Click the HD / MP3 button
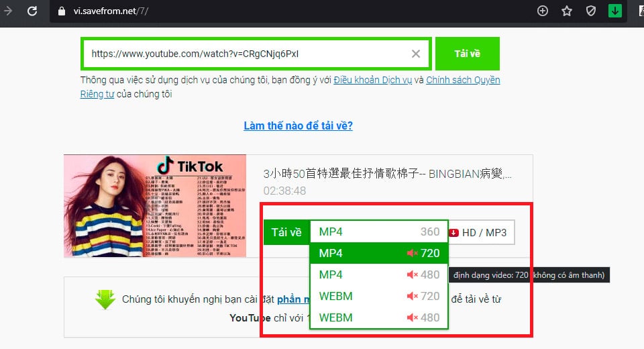The width and height of the screenshot is (644, 349). point(480,233)
